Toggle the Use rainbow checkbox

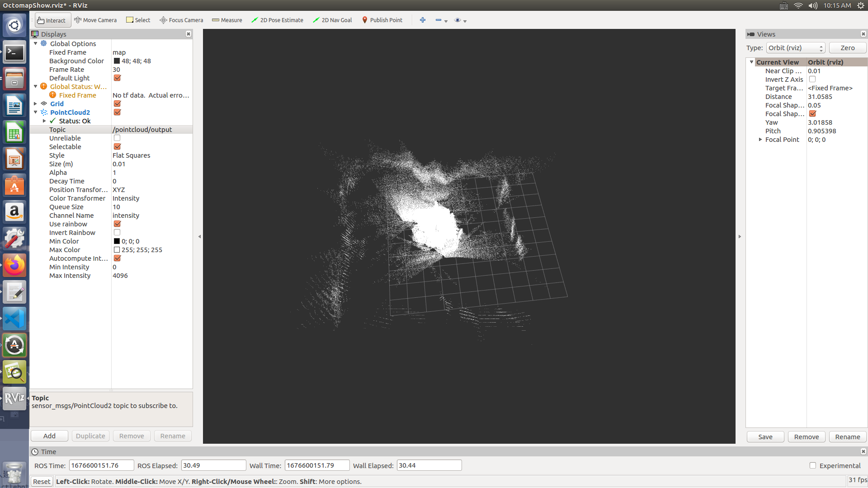(117, 224)
